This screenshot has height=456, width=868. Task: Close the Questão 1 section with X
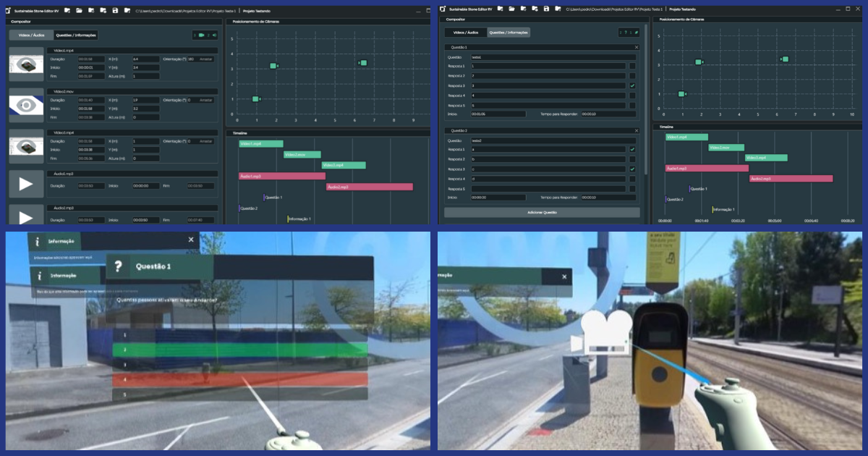[637, 47]
